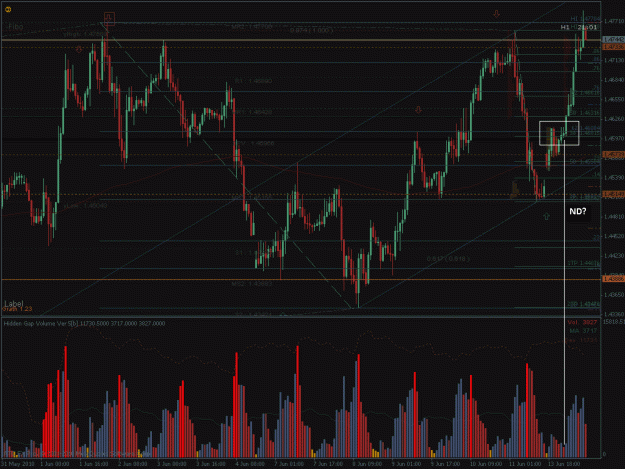
Task: Click the 1.45970 price axis label
Action: tap(614, 139)
